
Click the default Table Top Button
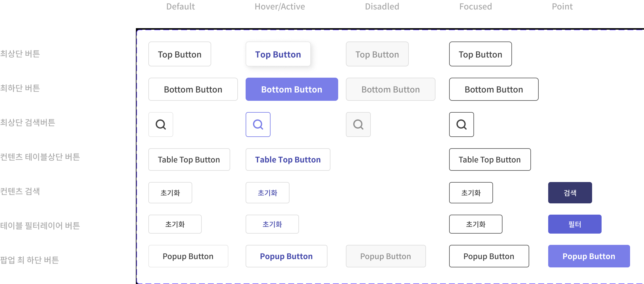(189, 159)
